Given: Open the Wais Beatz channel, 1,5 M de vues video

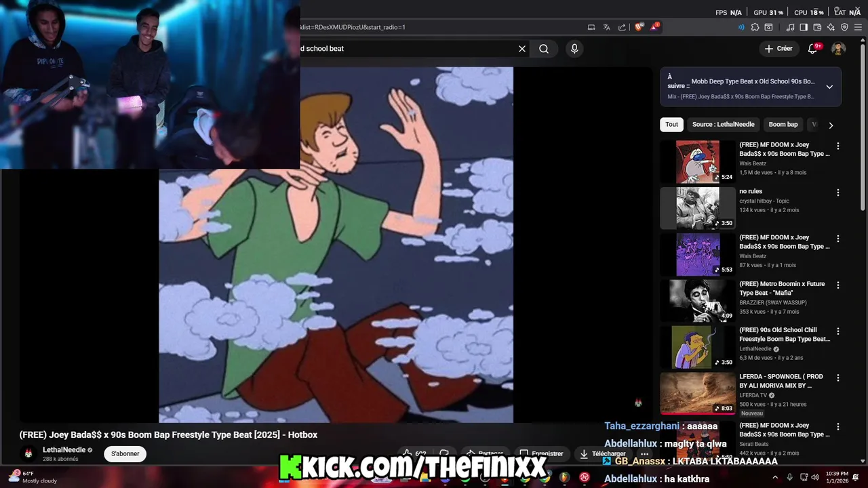Looking at the screenshot, I should pos(753,163).
